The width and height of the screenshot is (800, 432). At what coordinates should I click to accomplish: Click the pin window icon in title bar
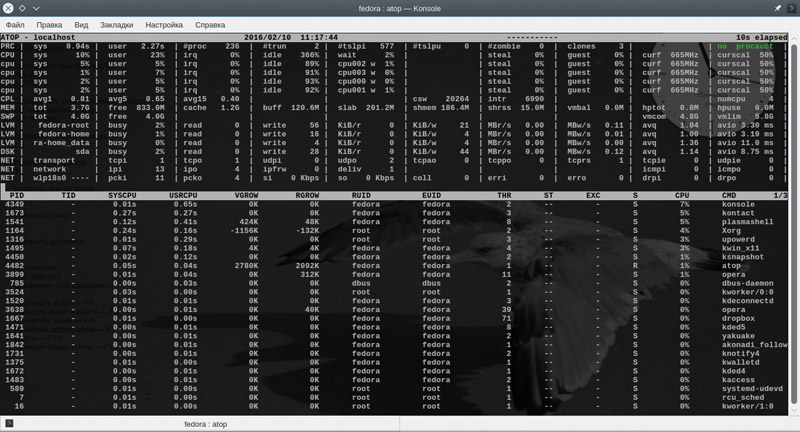(x=778, y=8)
